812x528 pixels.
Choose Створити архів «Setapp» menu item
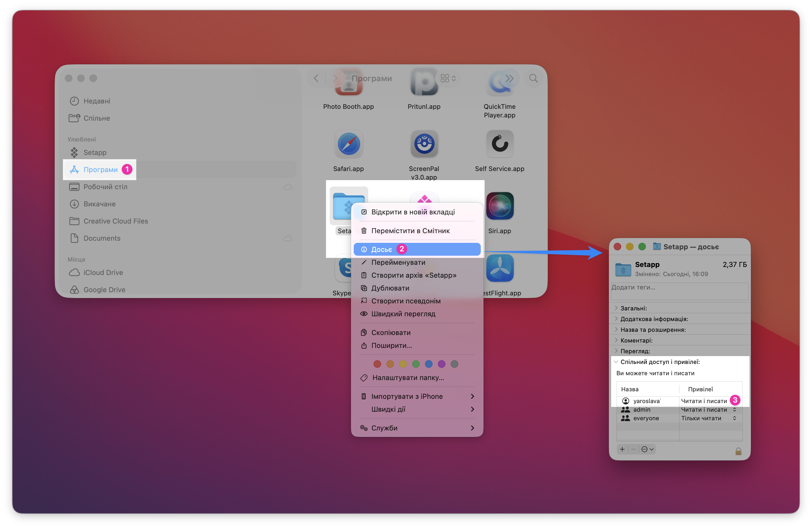point(417,275)
